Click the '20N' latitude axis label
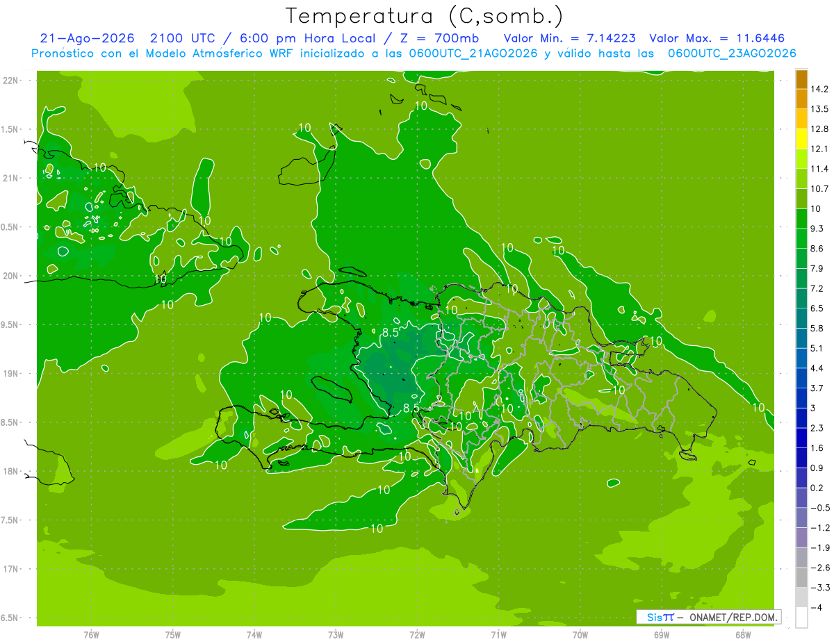This screenshot has height=644, width=834. tap(10, 276)
